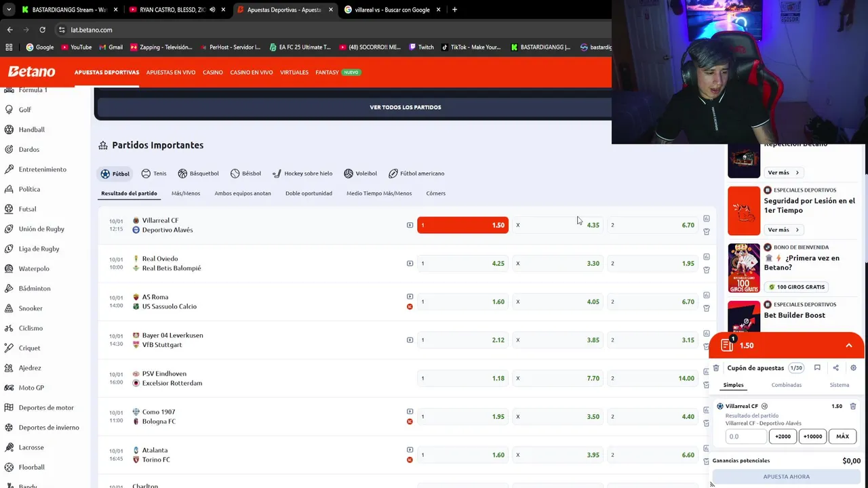Open PSV Eindhoven vs Excelsior Rotterdam match
The image size is (868, 488).
click(172, 378)
